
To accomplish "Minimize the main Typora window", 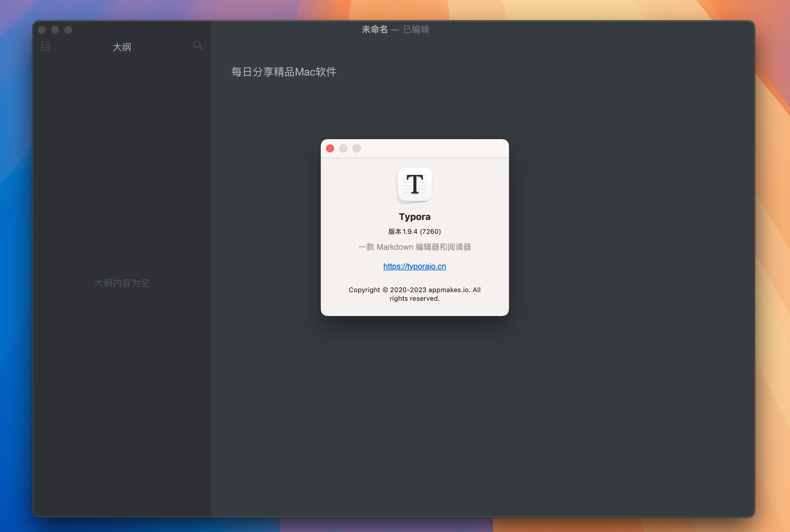I will click(x=55, y=30).
